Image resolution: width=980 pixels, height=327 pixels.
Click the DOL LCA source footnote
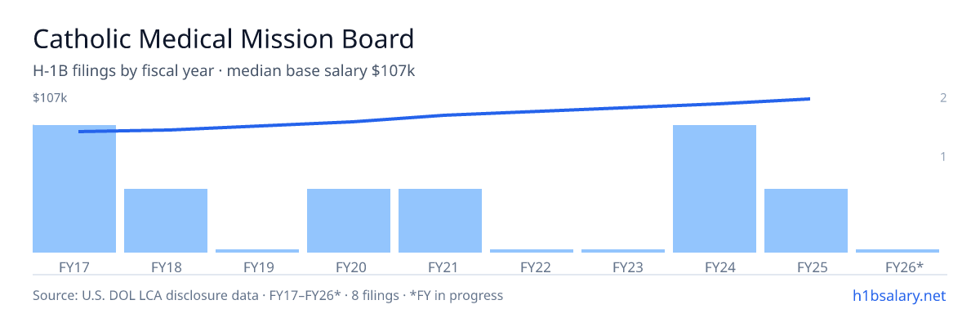tap(268, 295)
